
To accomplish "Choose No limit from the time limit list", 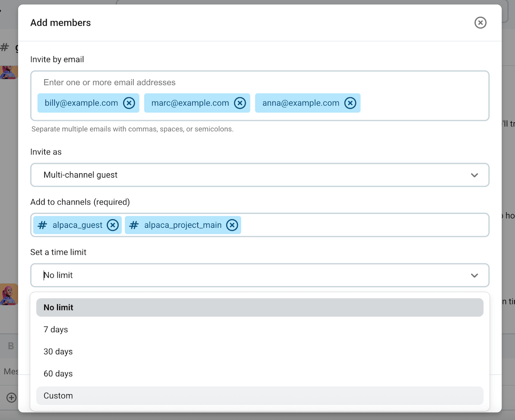I will [x=259, y=307].
